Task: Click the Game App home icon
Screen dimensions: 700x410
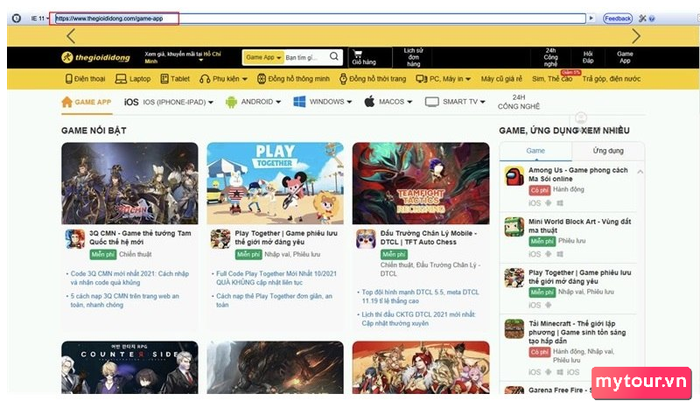Action: pos(67,102)
